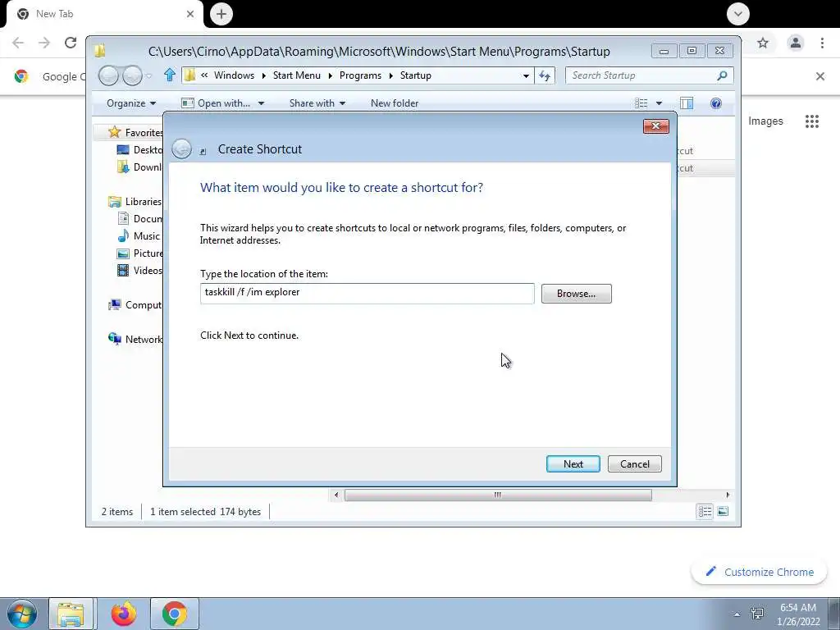Click the Explorer back navigation button
This screenshot has height=630, width=840.
pyautogui.click(x=108, y=75)
